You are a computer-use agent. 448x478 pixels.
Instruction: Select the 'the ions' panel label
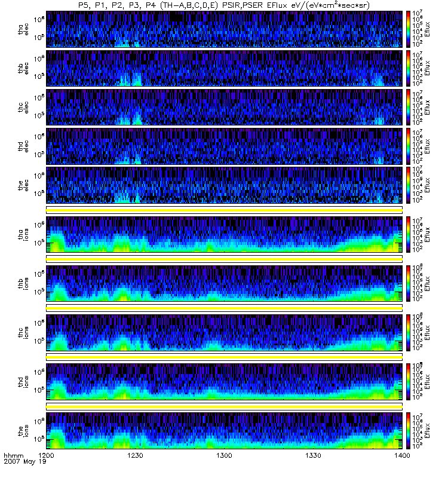click(23, 431)
